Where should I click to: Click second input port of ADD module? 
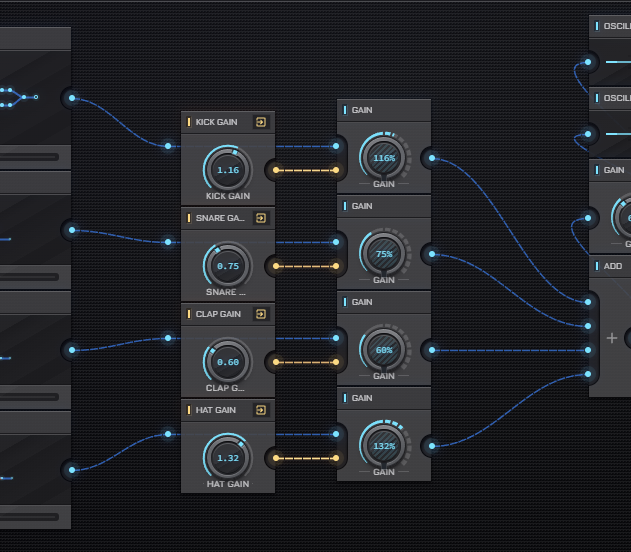pos(588,326)
